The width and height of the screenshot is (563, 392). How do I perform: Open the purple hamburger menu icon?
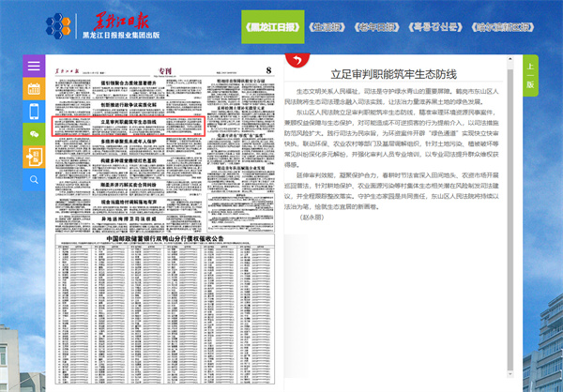[x=35, y=67]
